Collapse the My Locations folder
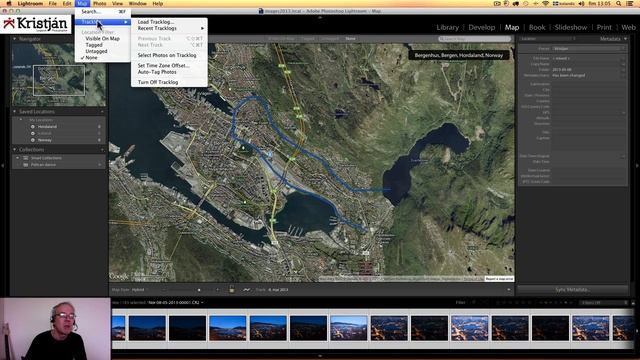 [x=21, y=120]
